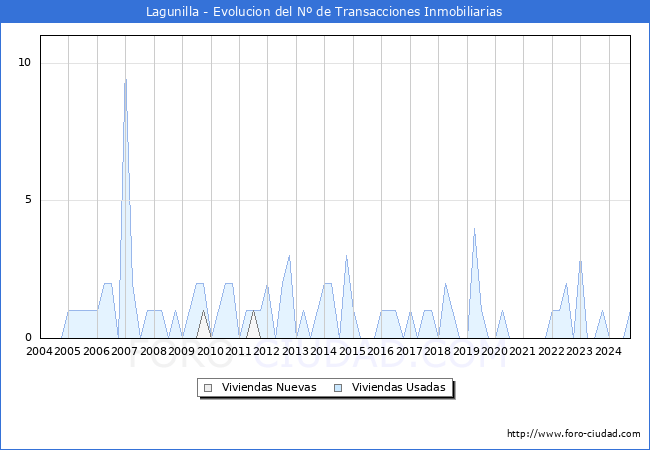Click the 10 y-axis label
Image resolution: width=650 pixels, height=450 pixels.
tap(24, 63)
